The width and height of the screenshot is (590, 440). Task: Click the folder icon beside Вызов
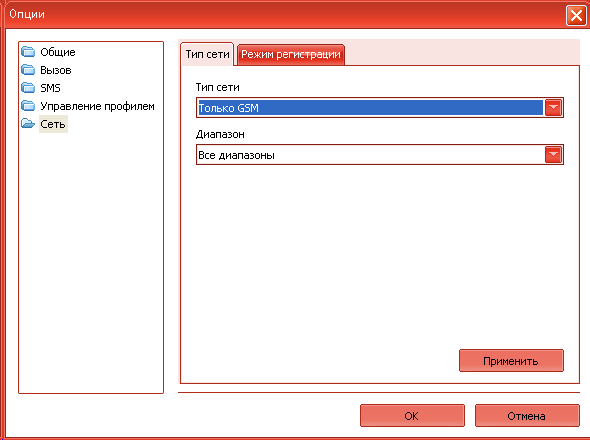click(x=28, y=70)
